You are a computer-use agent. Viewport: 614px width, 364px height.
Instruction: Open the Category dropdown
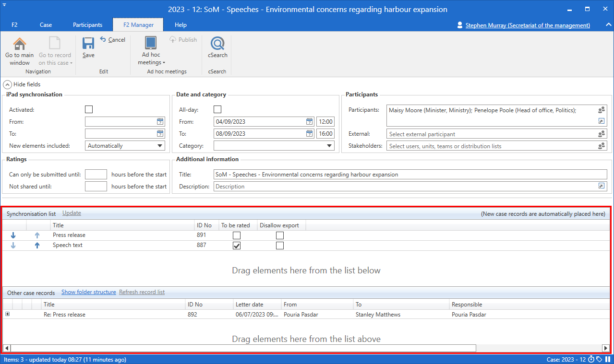(x=329, y=146)
